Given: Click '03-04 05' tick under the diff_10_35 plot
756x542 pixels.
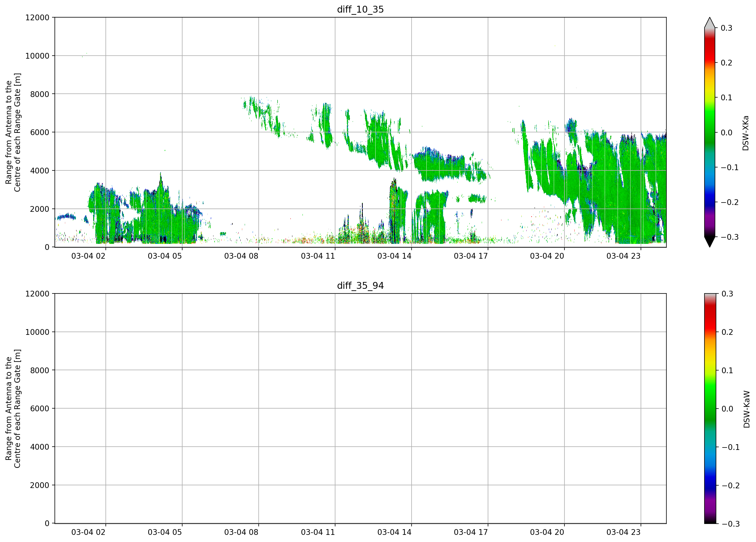Looking at the screenshot, I should tap(165, 256).
